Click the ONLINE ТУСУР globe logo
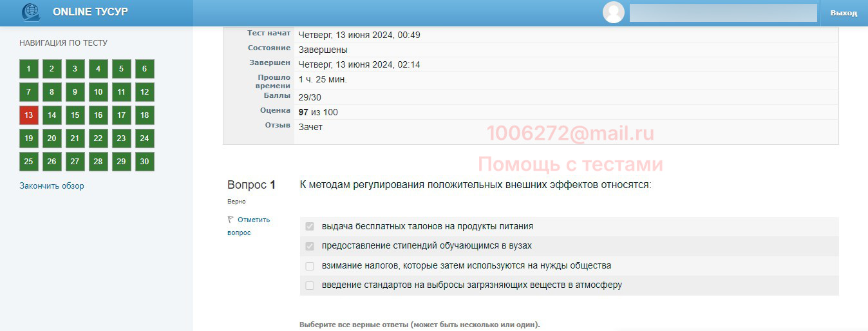The image size is (868, 331). click(30, 12)
